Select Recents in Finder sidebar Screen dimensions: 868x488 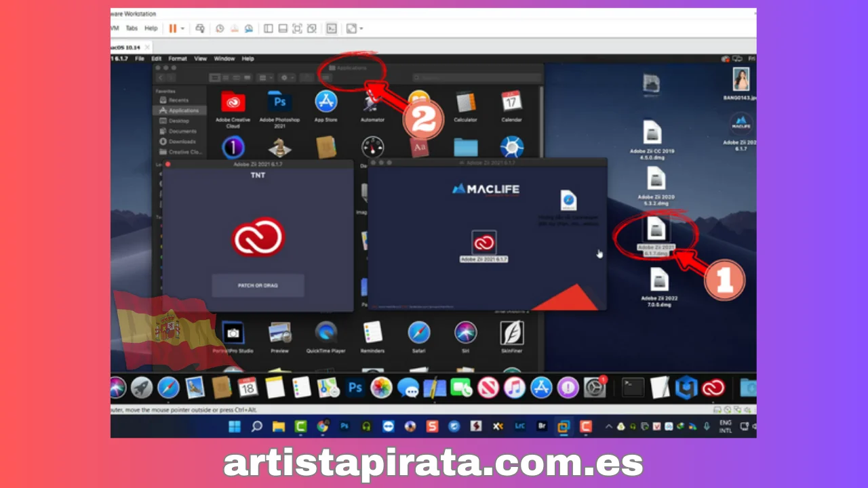pos(179,100)
